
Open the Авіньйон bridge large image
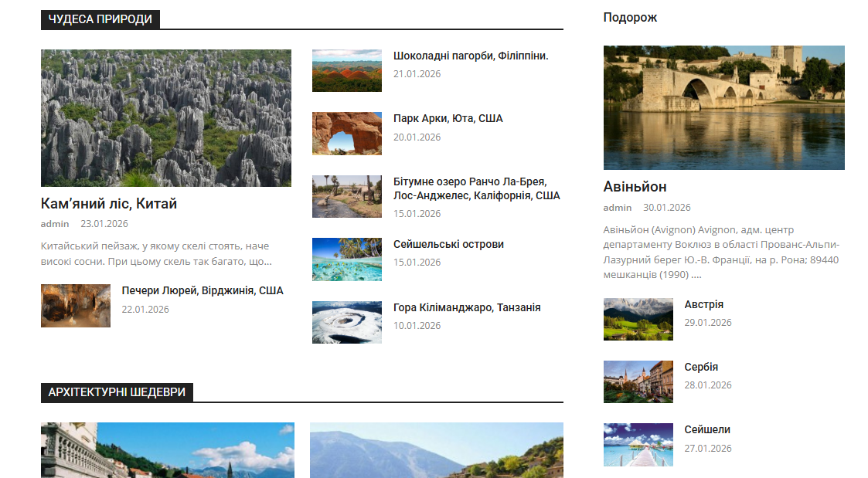724,107
